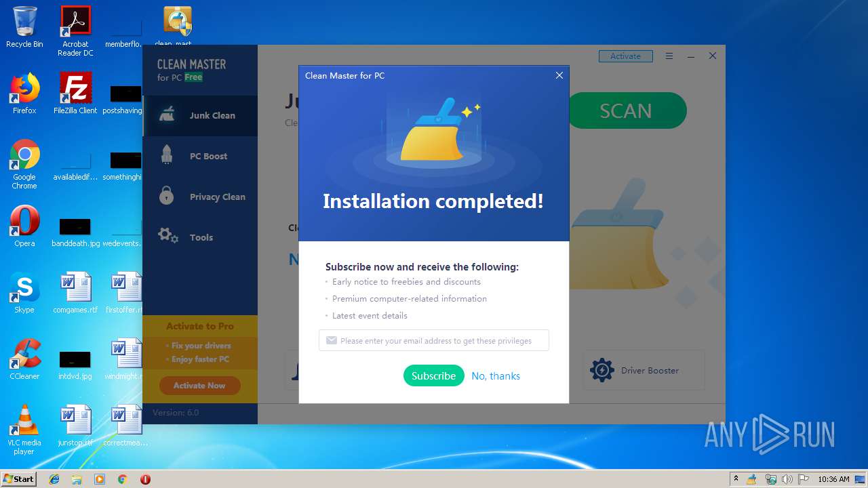
Task: Click the green Subscribe button
Action: pos(433,375)
